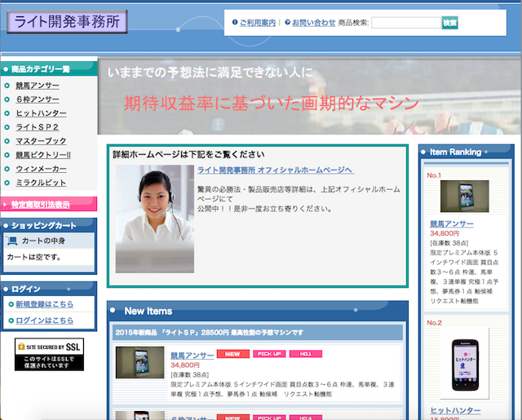The image size is (522, 420).
Task: Open the ログインはこちら link
Action: (x=45, y=321)
